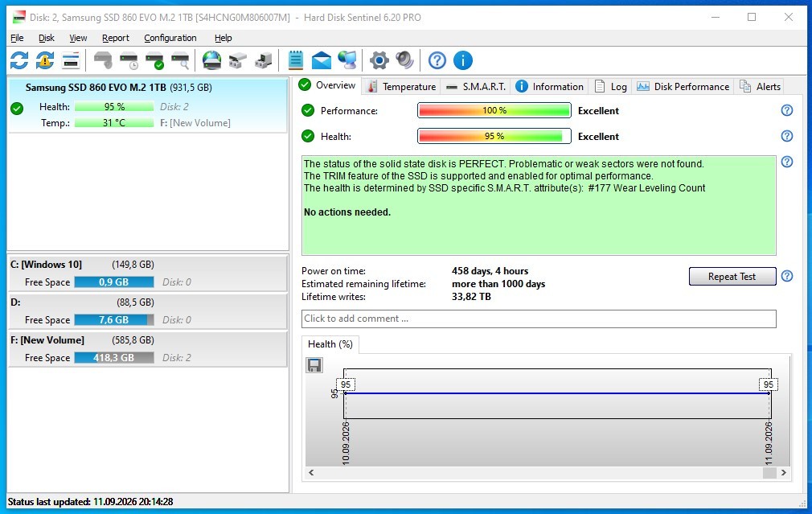The width and height of the screenshot is (812, 514).
Task: Click the help icon next to Health bar
Action: [786, 136]
